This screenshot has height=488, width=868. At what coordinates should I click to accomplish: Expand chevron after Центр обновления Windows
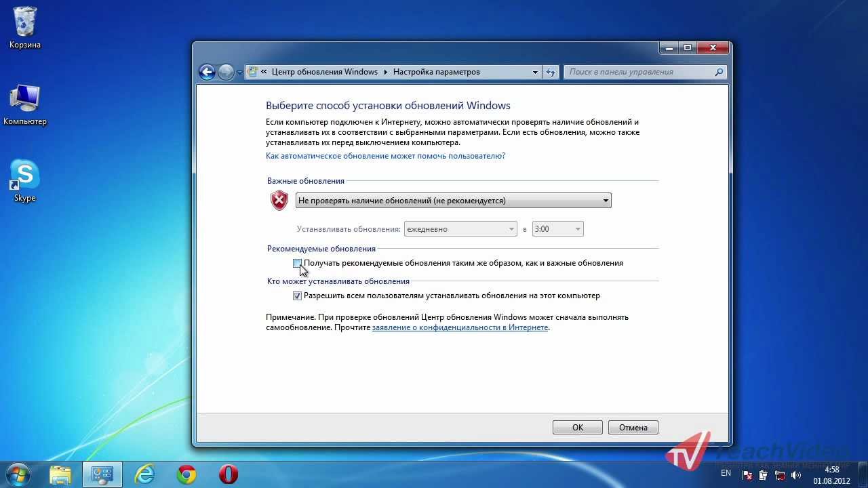386,72
